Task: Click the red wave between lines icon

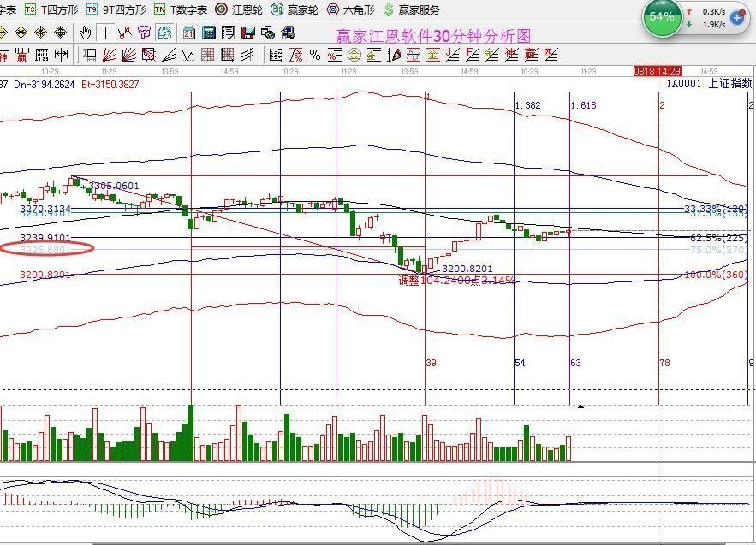Action: coord(414,55)
